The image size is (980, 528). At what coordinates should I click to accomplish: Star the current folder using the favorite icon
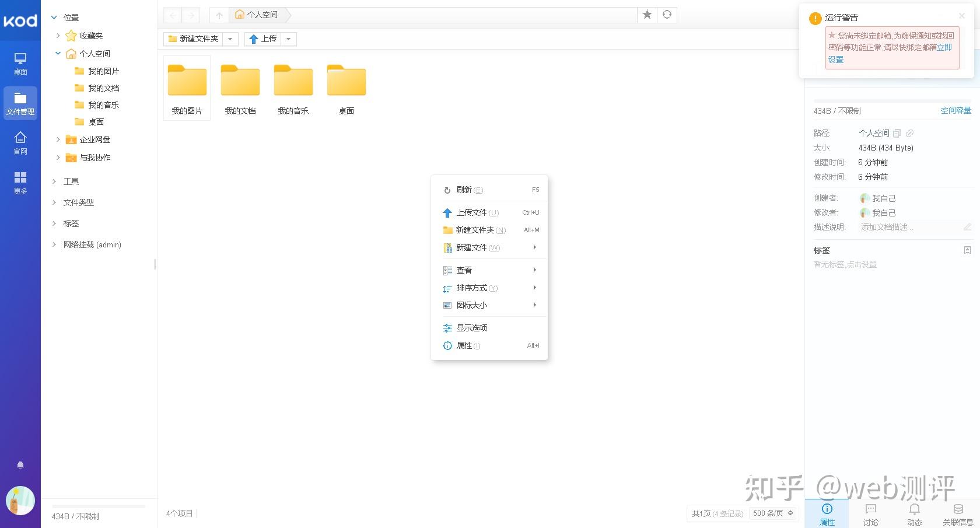pos(647,15)
